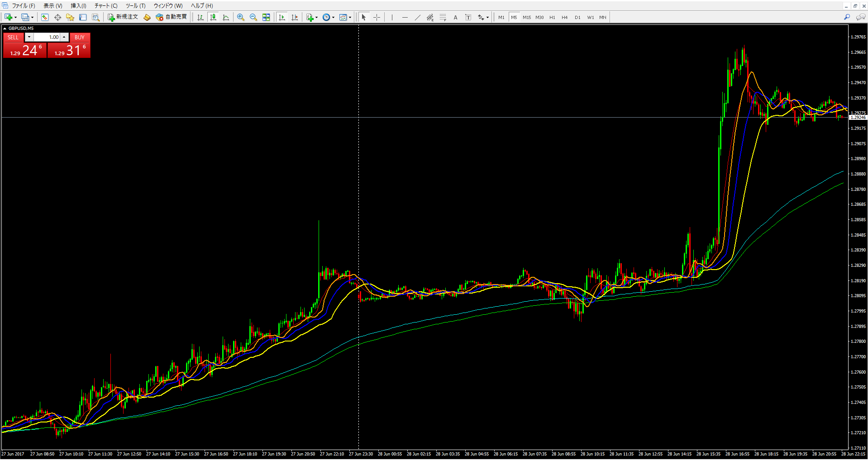
Task: Open the search magnifier icon
Action: pyautogui.click(x=847, y=17)
